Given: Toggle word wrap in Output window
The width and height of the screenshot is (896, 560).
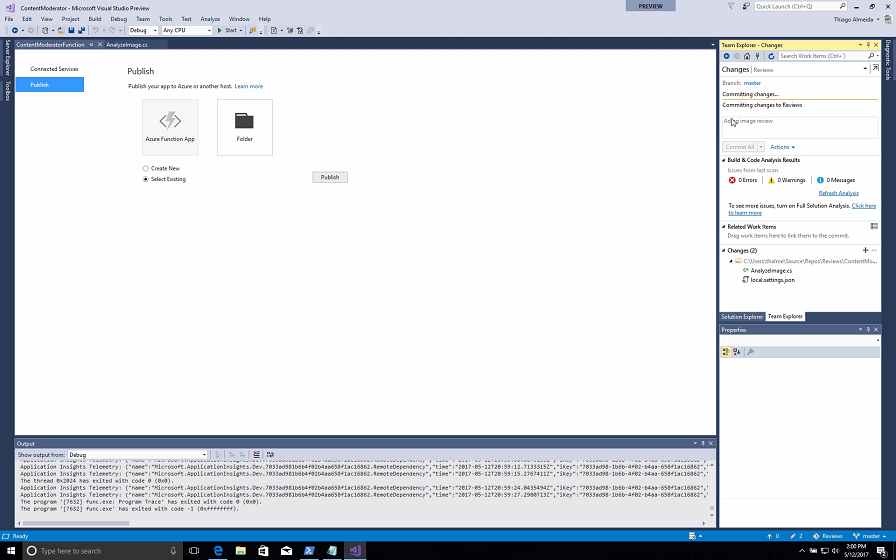Looking at the screenshot, I should 270,455.
